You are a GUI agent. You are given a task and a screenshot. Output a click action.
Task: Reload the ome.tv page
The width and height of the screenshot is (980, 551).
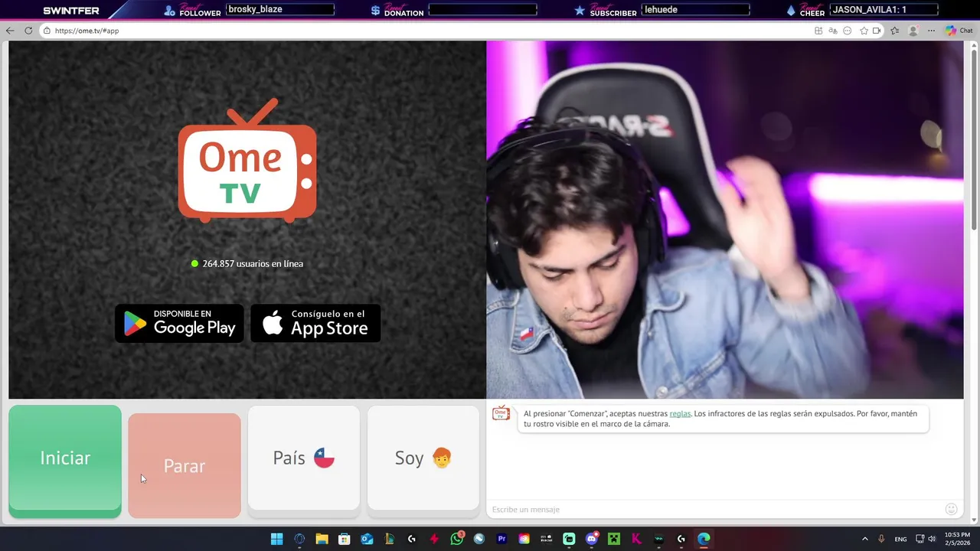tap(28, 31)
